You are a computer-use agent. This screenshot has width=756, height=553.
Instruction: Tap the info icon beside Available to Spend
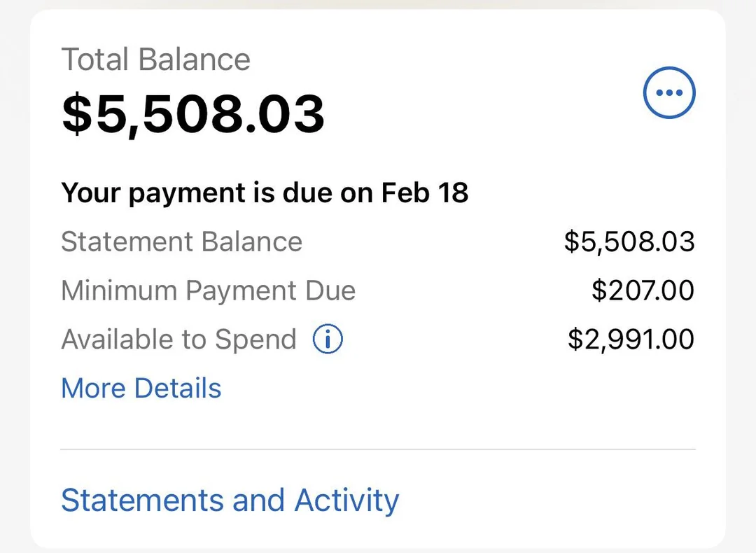pyautogui.click(x=327, y=339)
